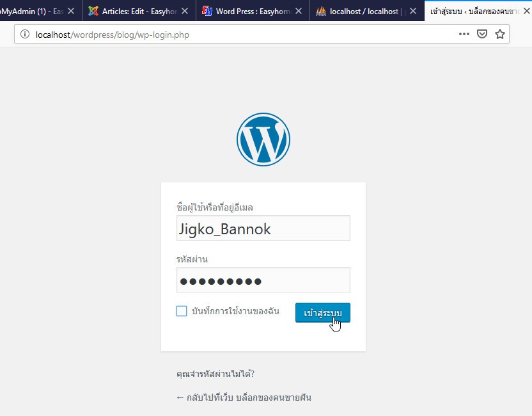The image size is (532, 416).
Task: Enable the บันทึกการใช้งานของฉัน remember-me checkbox
Action: pos(181,311)
